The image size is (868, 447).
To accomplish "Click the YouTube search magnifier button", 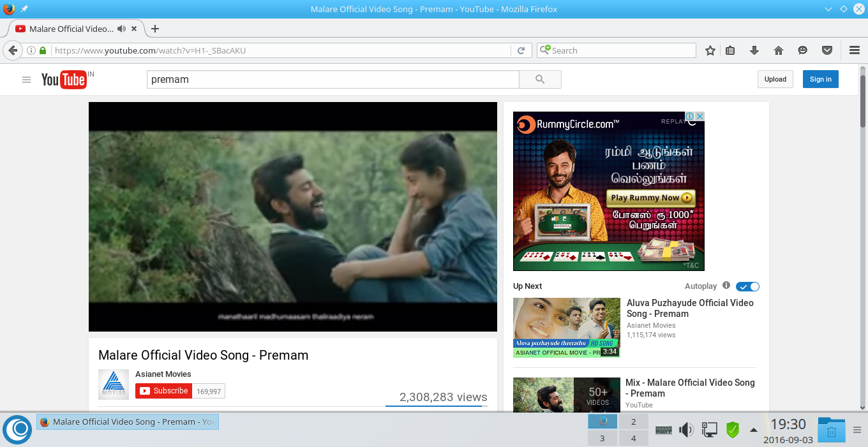I will 540,79.
